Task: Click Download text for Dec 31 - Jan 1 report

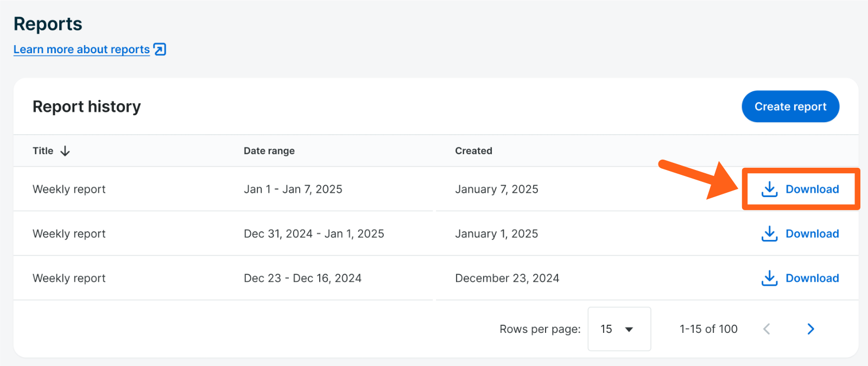Action: click(812, 234)
